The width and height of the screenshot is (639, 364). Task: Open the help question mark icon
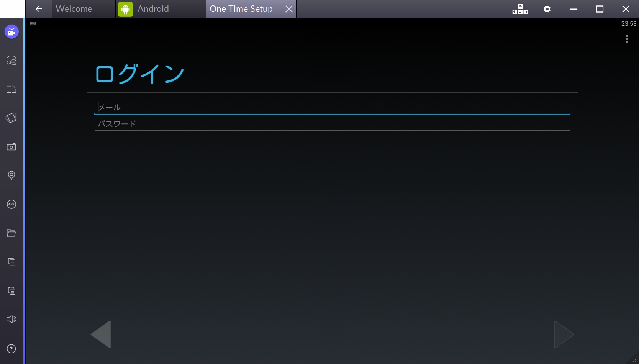[11, 349]
